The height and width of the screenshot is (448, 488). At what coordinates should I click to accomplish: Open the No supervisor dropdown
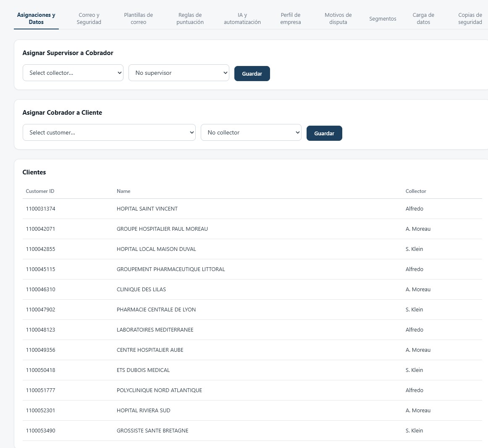[x=178, y=73]
